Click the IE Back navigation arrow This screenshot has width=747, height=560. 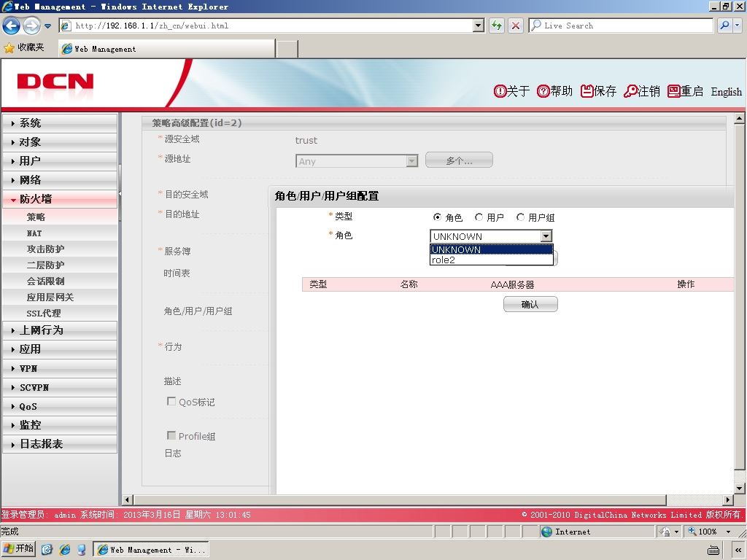[12, 26]
